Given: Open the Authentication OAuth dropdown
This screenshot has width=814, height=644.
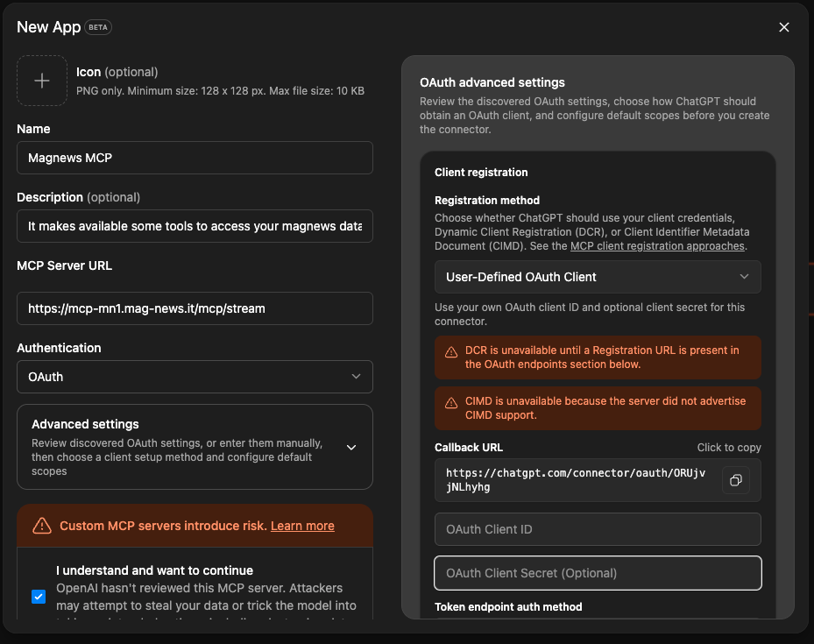Looking at the screenshot, I should click(195, 377).
